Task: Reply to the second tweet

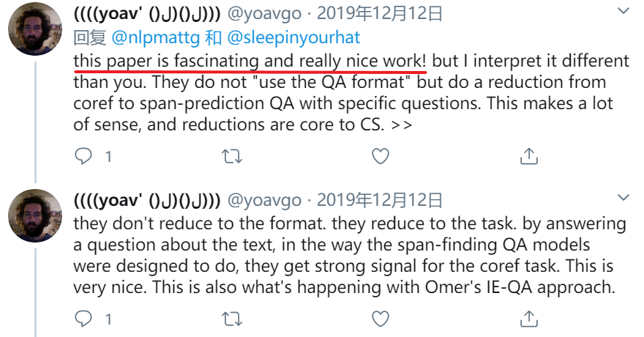Action: [x=84, y=319]
